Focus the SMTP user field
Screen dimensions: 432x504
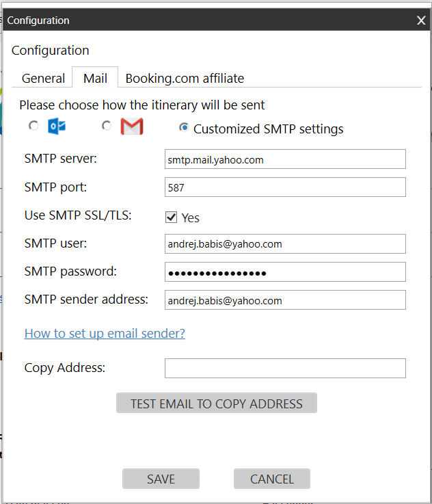285,243
